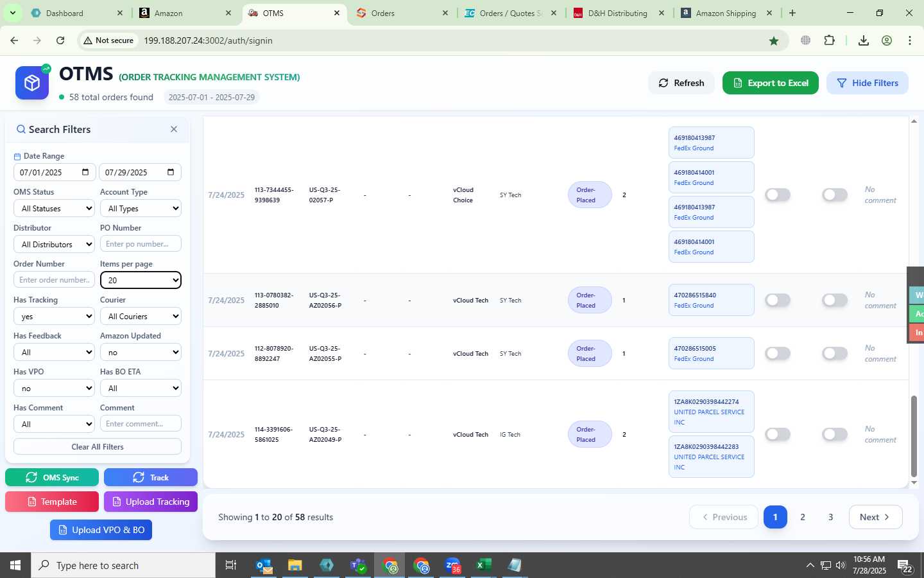Click the Upload Tracking button

pyautogui.click(x=151, y=502)
